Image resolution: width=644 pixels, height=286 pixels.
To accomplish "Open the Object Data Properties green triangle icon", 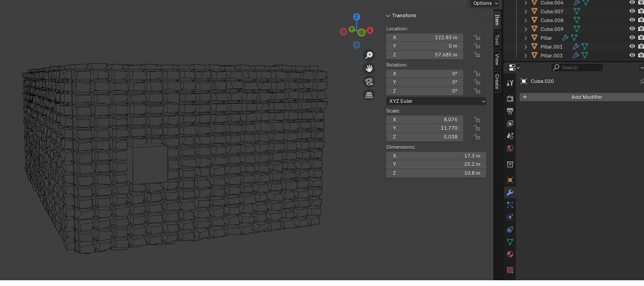I will 510,242.
